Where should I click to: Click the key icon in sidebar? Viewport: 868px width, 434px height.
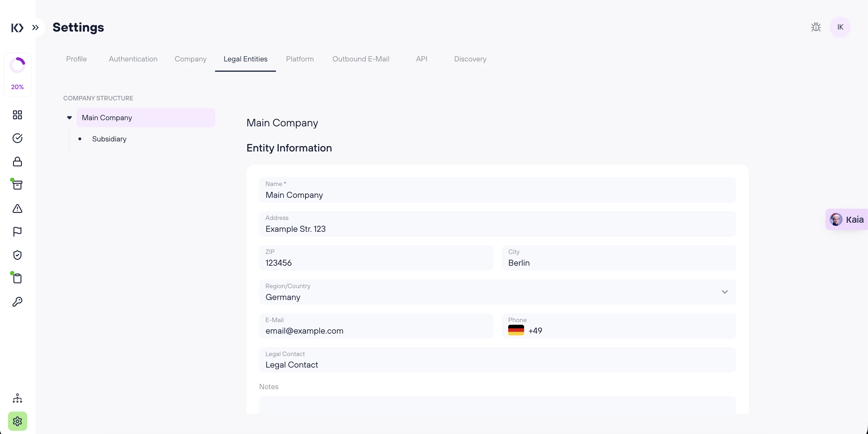tap(17, 302)
